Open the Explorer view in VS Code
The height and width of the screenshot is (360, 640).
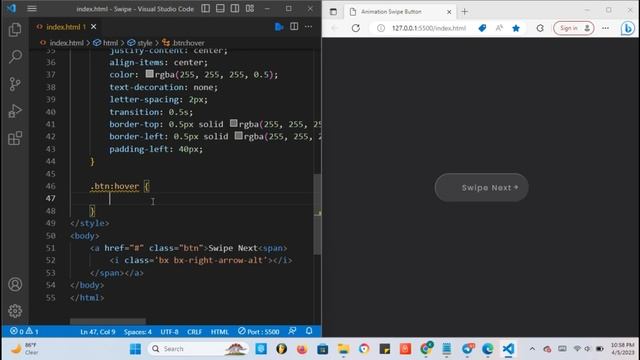[15, 29]
